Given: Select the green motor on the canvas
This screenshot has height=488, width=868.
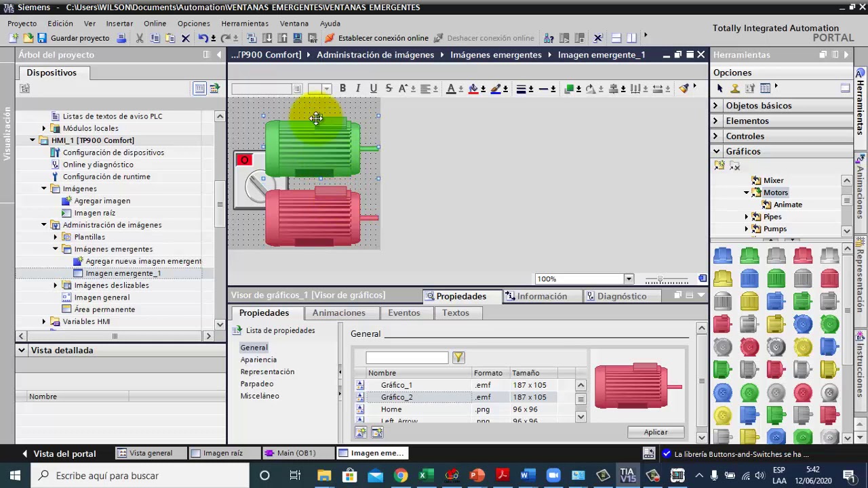Looking at the screenshot, I should pos(320,147).
